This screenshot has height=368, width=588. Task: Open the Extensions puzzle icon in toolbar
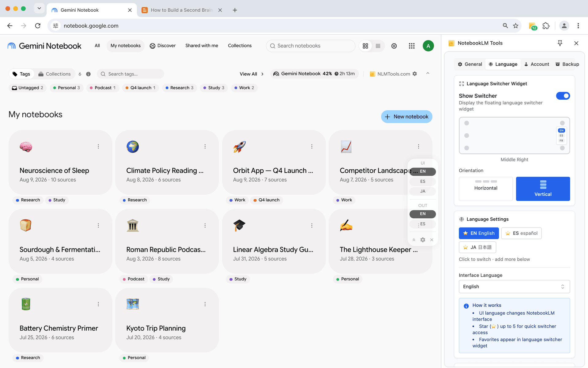point(546,26)
